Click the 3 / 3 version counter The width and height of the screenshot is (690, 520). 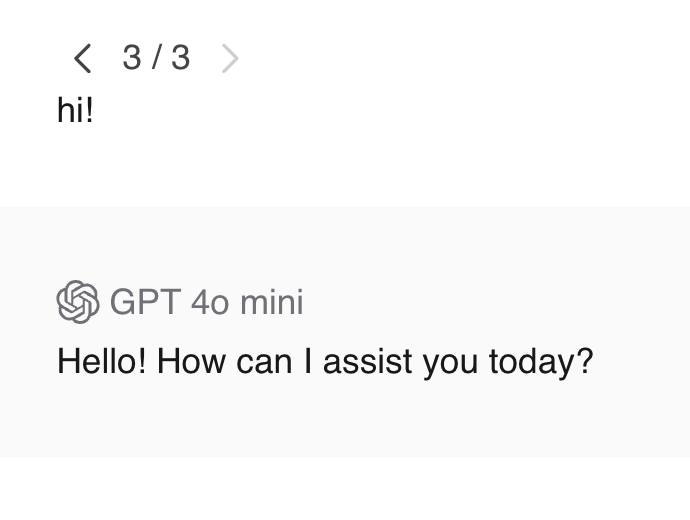pyautogui.click(x=156, y=58)
